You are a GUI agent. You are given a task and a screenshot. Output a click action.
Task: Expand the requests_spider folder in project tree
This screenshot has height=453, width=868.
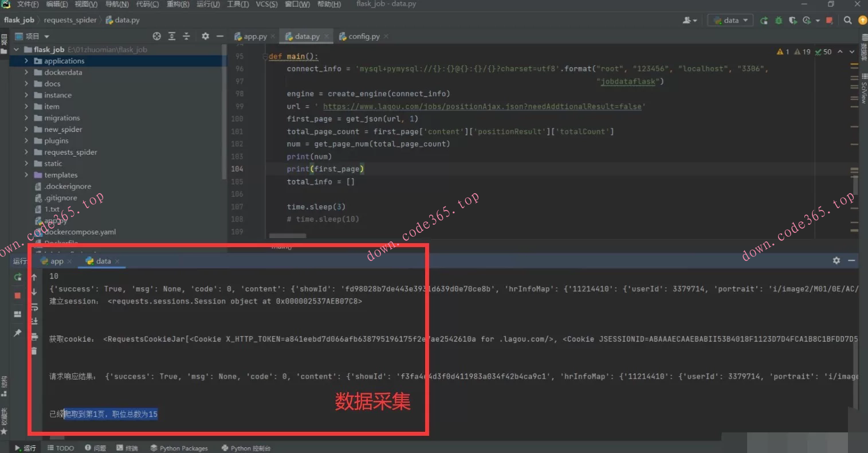[26, 152]
